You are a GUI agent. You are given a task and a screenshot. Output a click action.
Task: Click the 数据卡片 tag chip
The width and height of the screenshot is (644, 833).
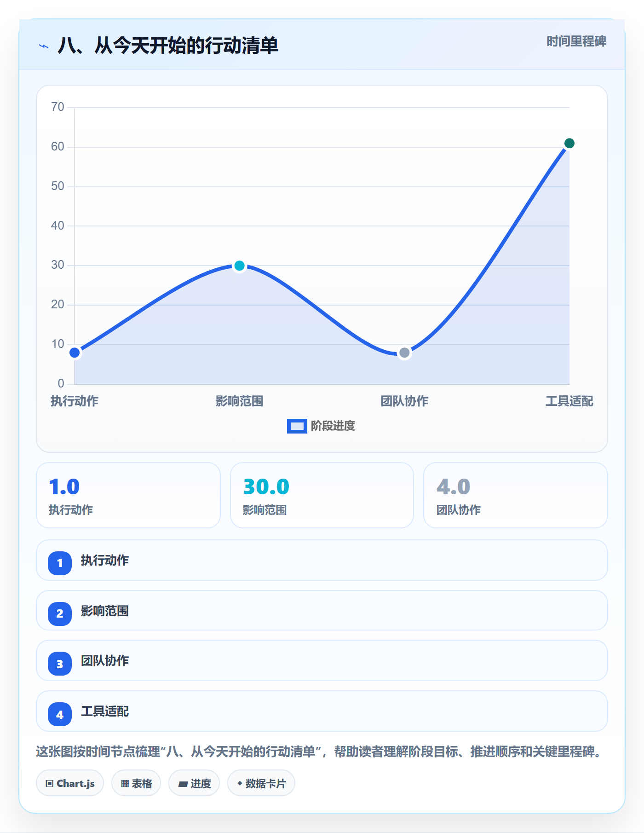tap(261, 783)
